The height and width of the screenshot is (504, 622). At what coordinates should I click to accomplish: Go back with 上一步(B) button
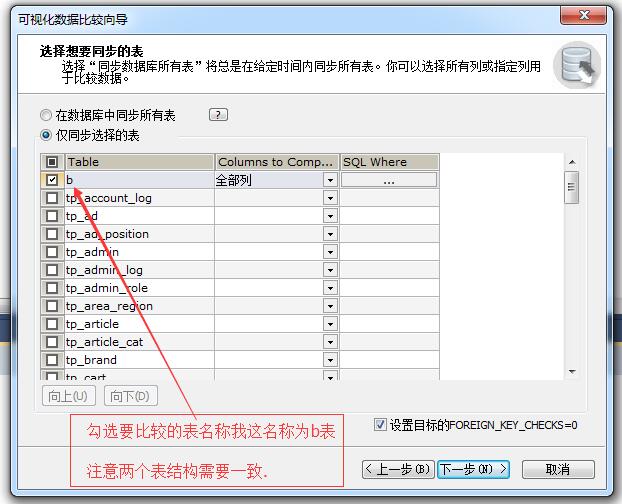[398, 469]
